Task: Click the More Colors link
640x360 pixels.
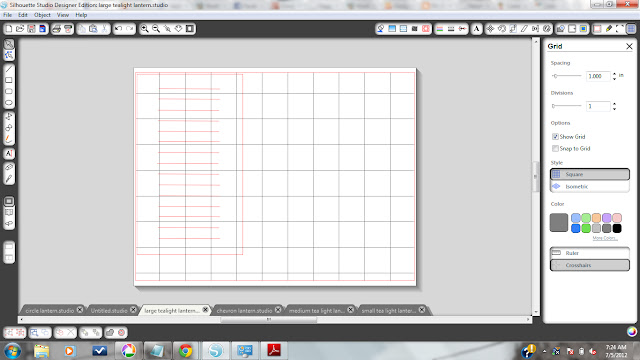Action: [604, 238]
